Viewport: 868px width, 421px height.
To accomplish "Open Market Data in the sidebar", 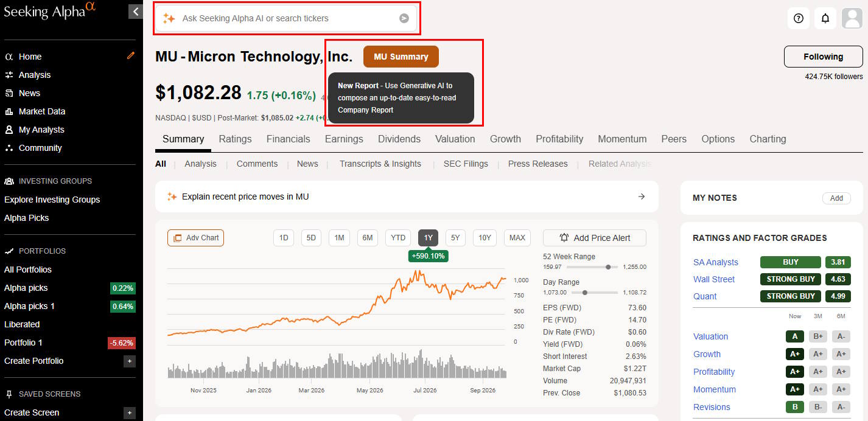I will (x=42, y=111).
